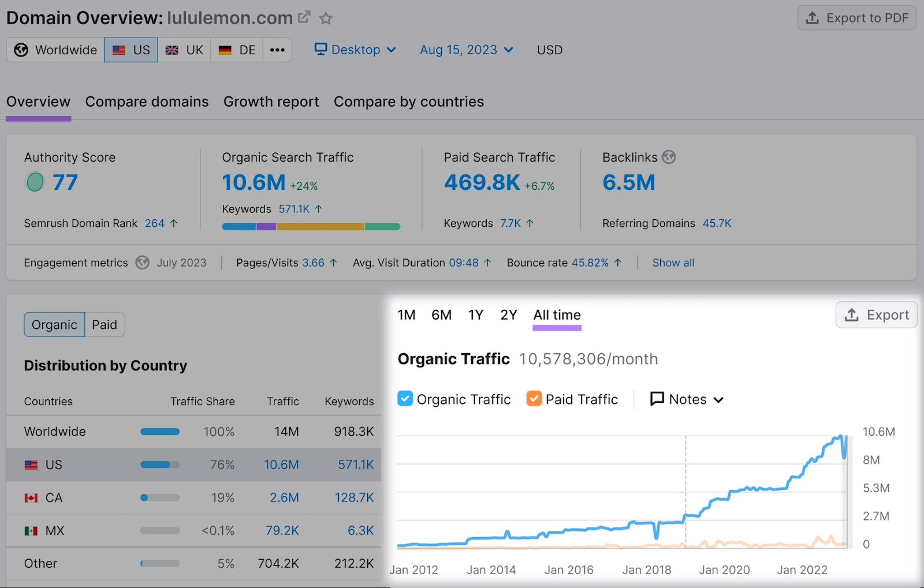Open organic Keywords 571.1K link
924x588 pixels.
(294, 209)
